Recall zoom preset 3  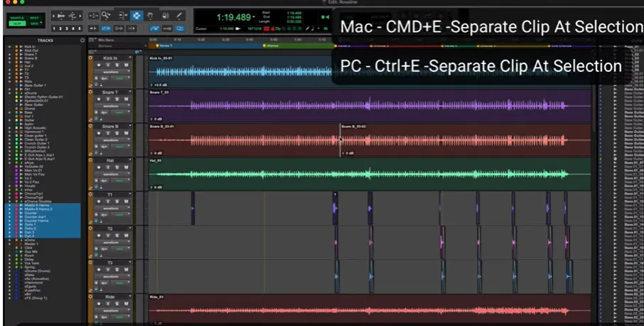pos(67,28)
